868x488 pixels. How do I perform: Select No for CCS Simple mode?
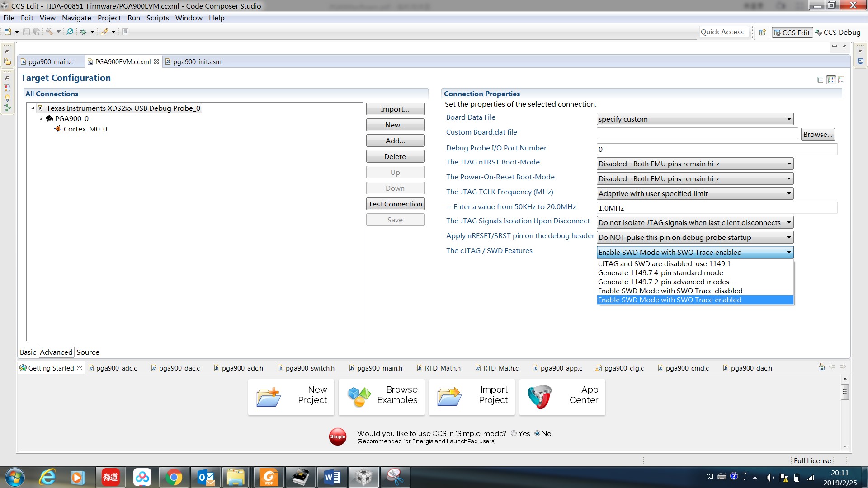537,433
